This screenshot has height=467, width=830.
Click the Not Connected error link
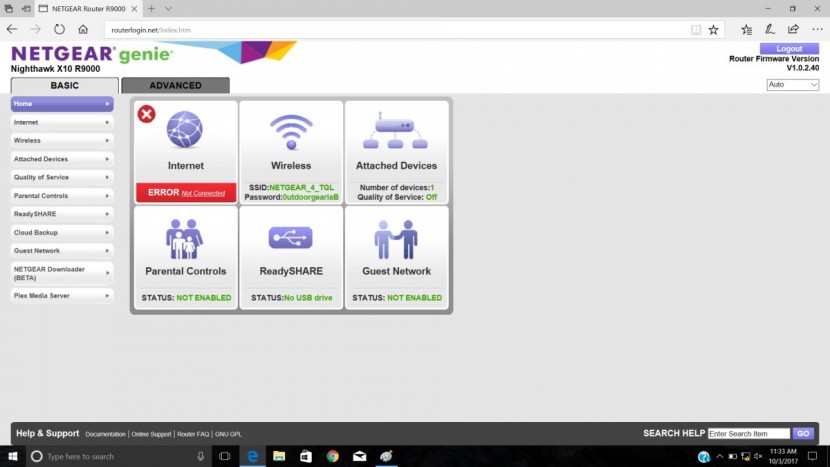(x=203, y=193)
